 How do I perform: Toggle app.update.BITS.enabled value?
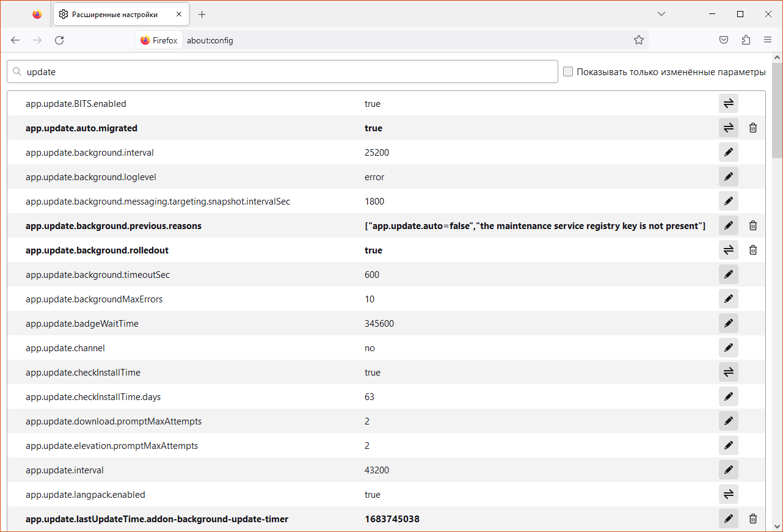point(728,104)
